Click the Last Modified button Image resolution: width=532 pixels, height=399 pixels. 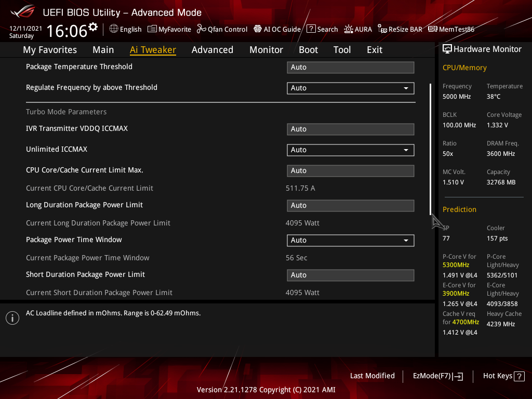pyautogui.click(x=372, y=376)
